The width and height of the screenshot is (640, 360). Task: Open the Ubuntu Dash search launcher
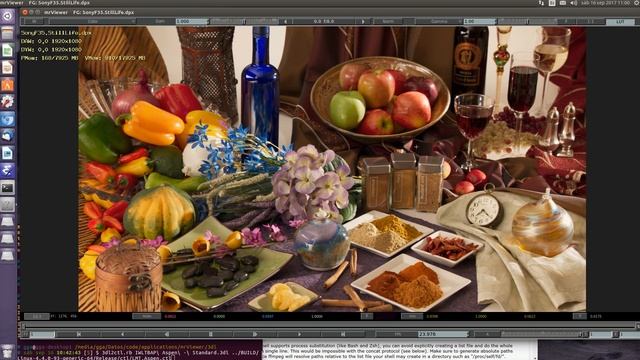(7, 16)
